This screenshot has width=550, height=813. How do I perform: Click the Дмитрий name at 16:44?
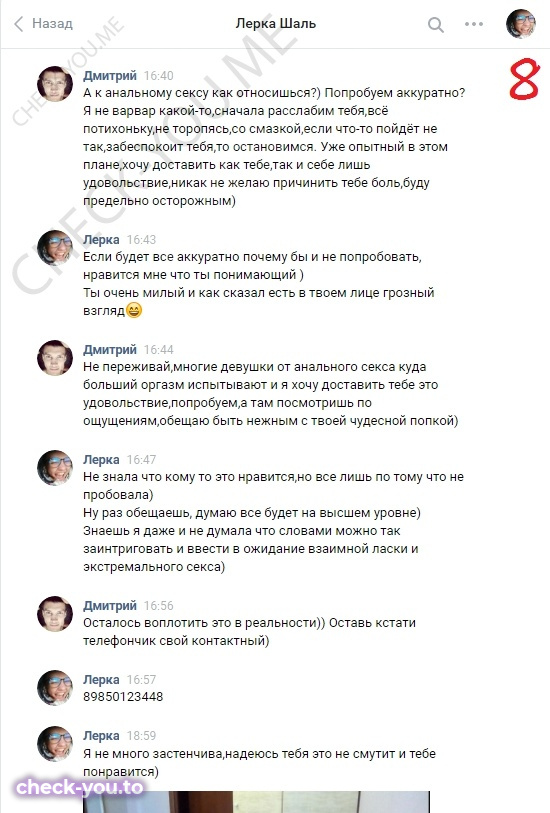(x=110, y=349)
